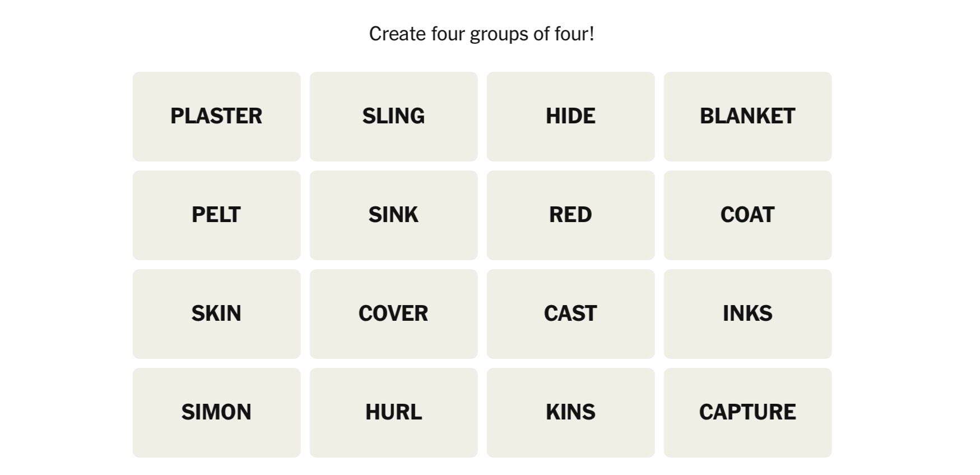Image resolution: width=980 pixels, height=475 pixels.
Task: Toggle selection on the tile reading CAST
Action: coord(570,313)
